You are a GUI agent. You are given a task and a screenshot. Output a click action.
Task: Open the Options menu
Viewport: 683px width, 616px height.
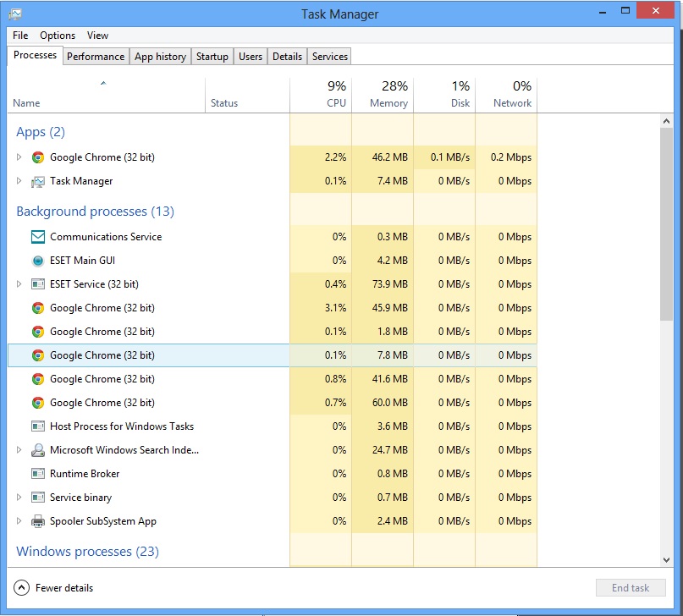tap(58, 36)
